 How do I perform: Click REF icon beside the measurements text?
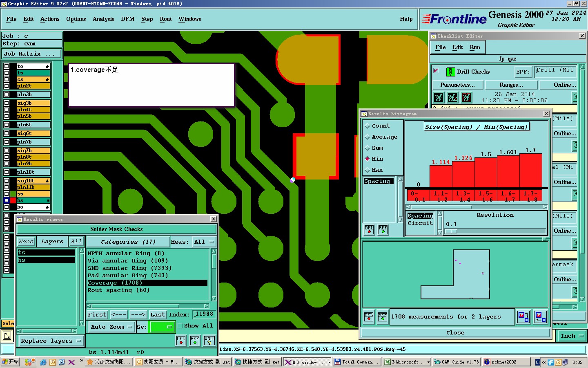click(x=383, y=317)
